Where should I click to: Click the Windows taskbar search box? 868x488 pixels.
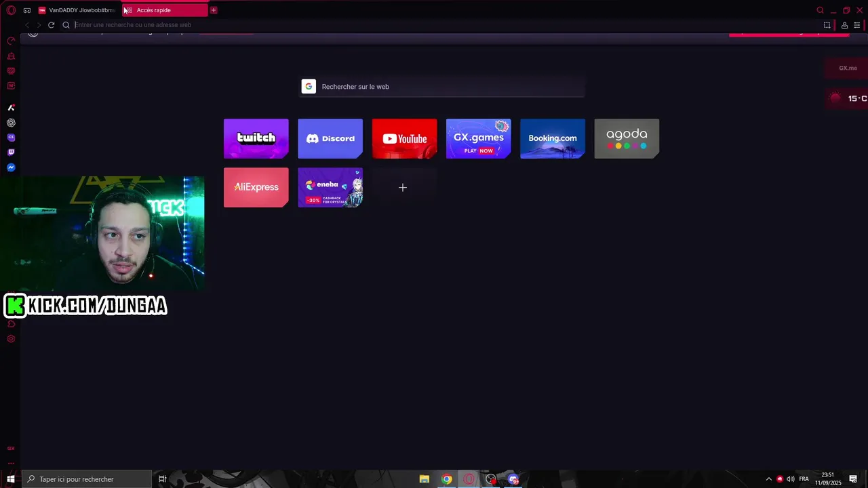[x=87, y=479]
